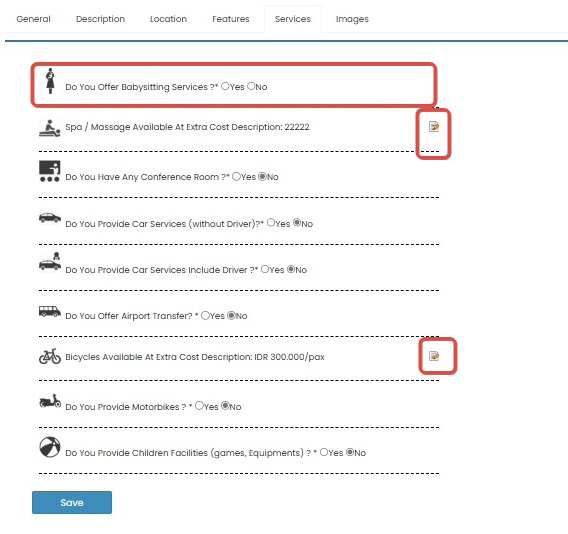Set Car Services Include Driver to No
This screenshot has width=568, height=534.
click(x=291, y=269)
